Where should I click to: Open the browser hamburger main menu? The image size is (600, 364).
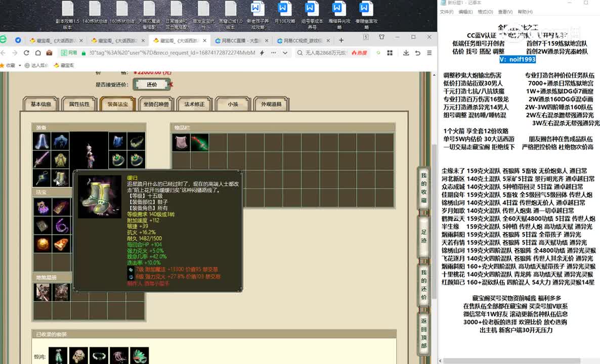coord(429,53)
